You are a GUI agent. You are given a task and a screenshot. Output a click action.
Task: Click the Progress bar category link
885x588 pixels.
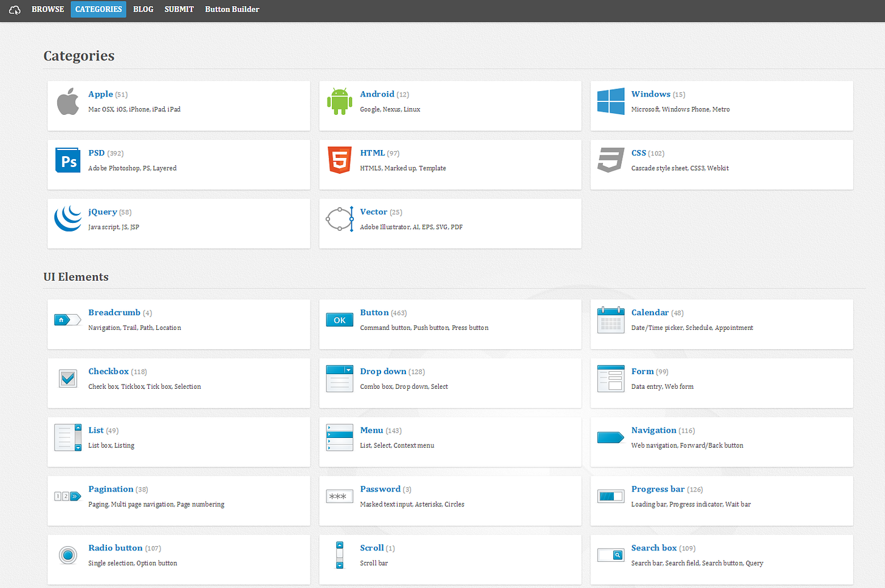click(x=658, y=488)
